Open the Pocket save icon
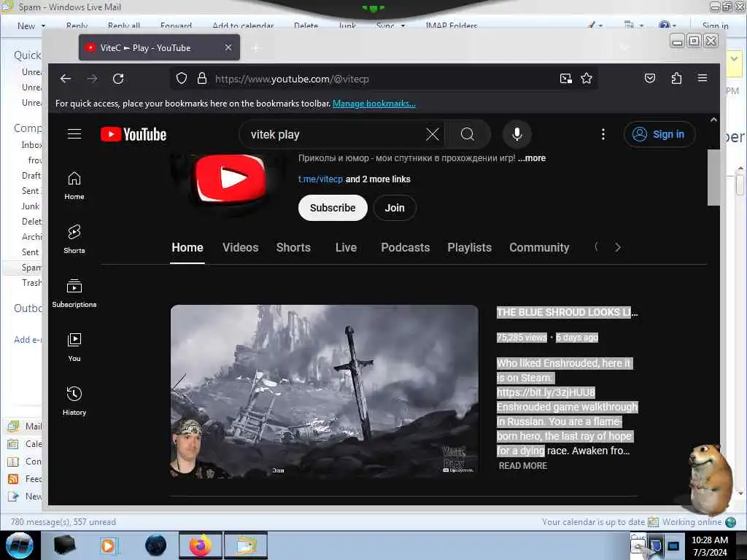Screen dimensions: 747x560 [650, 79]
